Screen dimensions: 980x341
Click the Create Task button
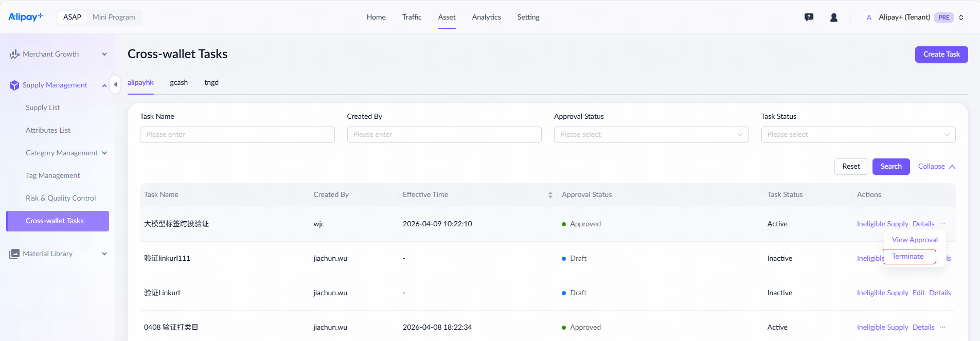(x=941, y=55)
